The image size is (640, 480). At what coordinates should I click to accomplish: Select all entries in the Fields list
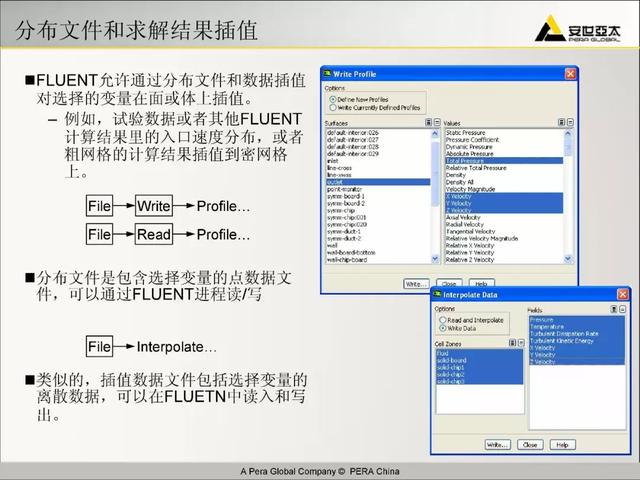click(x=613, y=309)
